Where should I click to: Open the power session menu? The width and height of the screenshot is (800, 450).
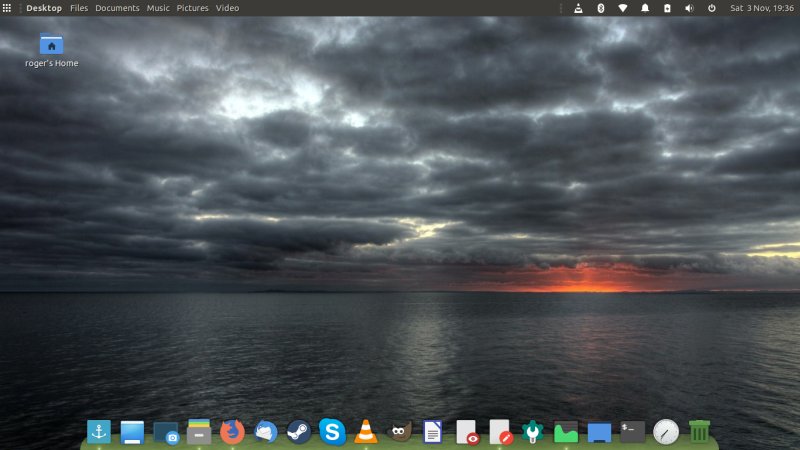coord(711,8)
